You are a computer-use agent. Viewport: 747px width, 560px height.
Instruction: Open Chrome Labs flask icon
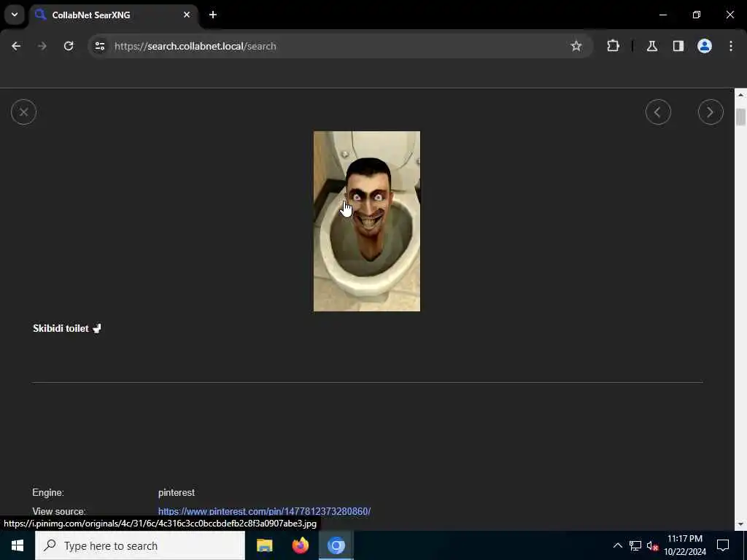click(651, 46)
